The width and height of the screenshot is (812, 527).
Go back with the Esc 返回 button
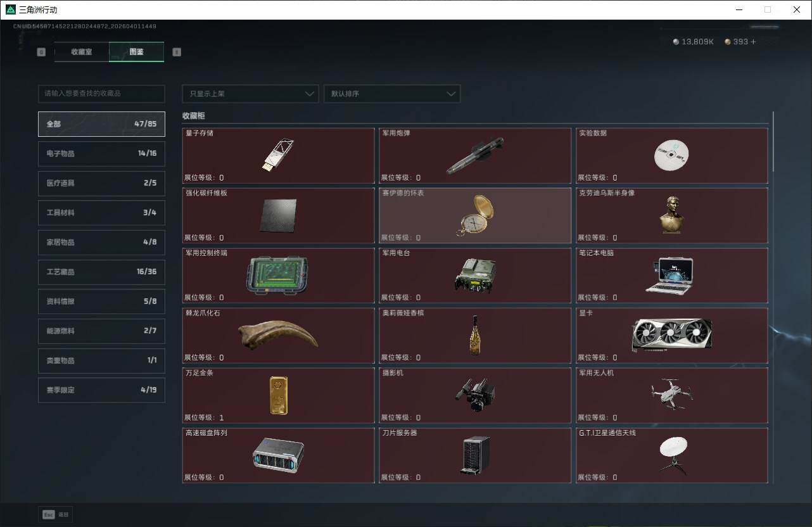[56, 515]
